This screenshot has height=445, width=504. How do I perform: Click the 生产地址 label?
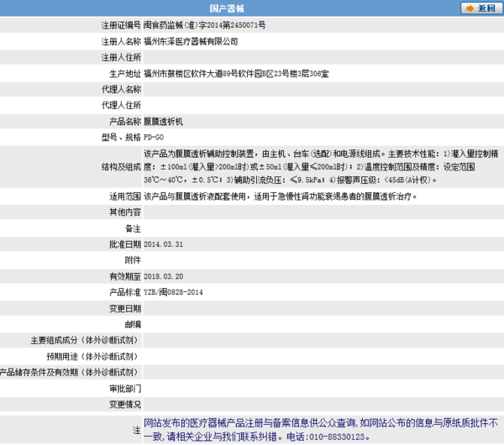click(125, 74)
